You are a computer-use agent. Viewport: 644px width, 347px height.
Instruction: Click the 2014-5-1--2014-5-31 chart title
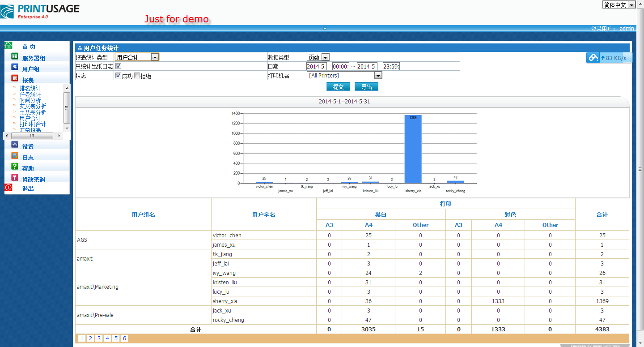(x=344, y=102)
